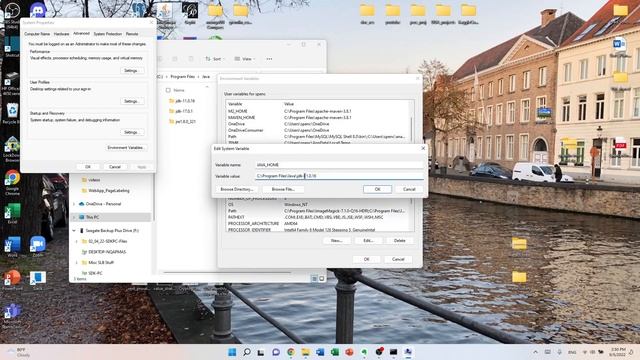Click Delete in Environment Variables window

400,240
